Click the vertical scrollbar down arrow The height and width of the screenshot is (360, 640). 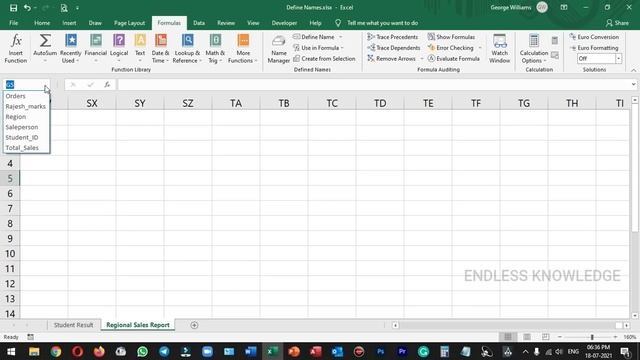[635, 316]
